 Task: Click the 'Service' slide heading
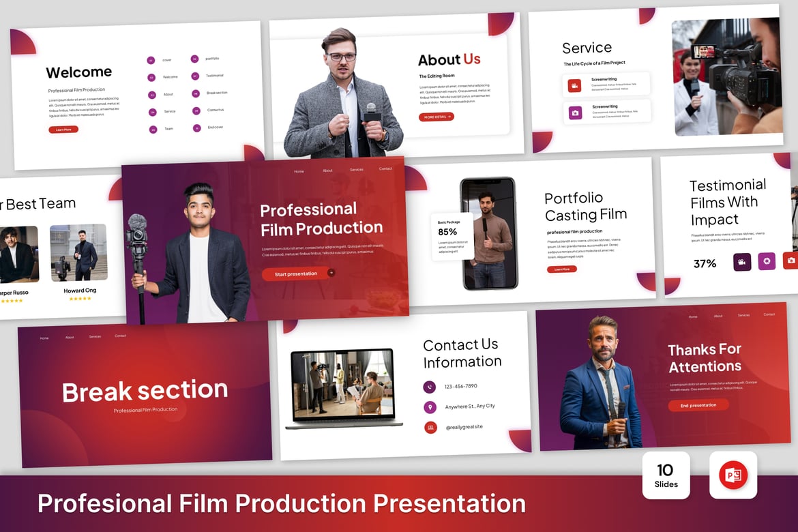(x=587, y=48)
